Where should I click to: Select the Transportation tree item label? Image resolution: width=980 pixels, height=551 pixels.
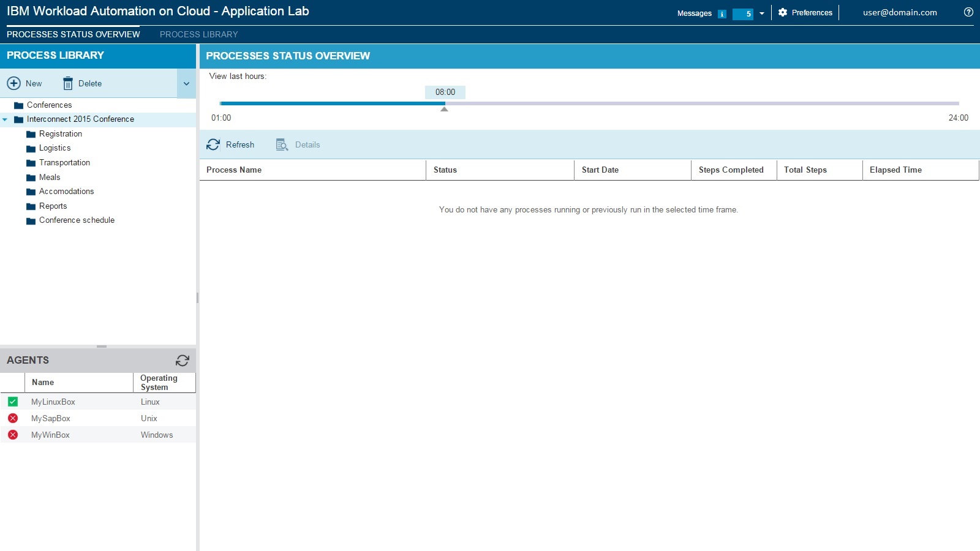tap(64, 163)
